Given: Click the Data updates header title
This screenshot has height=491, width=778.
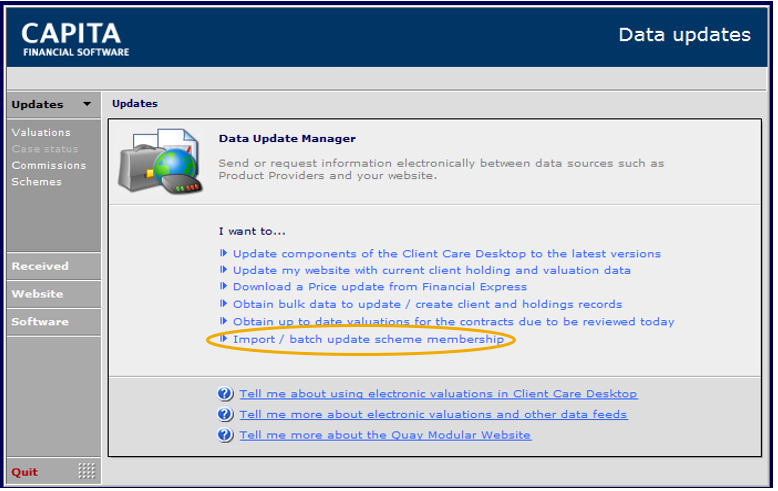Looking at the screenshot, I should tap(685, 35).
